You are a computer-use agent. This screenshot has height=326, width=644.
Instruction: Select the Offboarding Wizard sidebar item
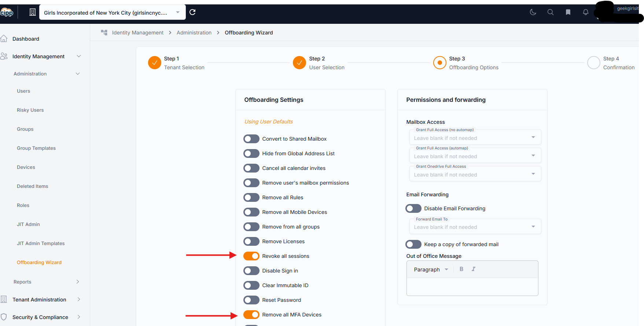39,262
